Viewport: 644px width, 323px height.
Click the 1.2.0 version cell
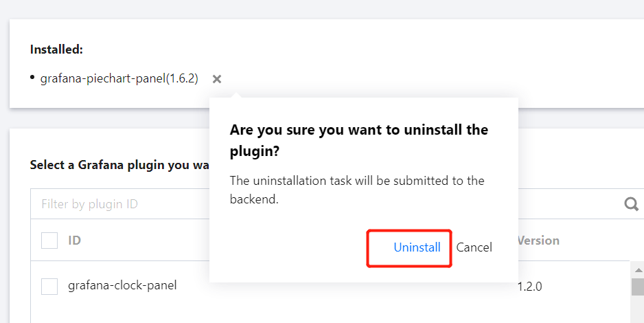pyautogui.click(x=529, y=287)
